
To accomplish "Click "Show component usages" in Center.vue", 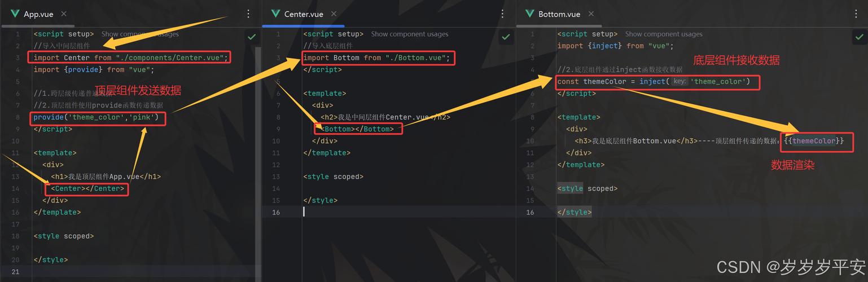I will [x=409, y=34].
